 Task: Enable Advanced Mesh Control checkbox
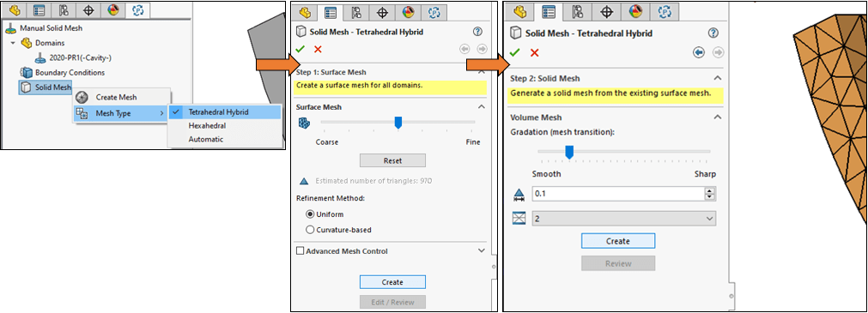[x=300, y=251]
